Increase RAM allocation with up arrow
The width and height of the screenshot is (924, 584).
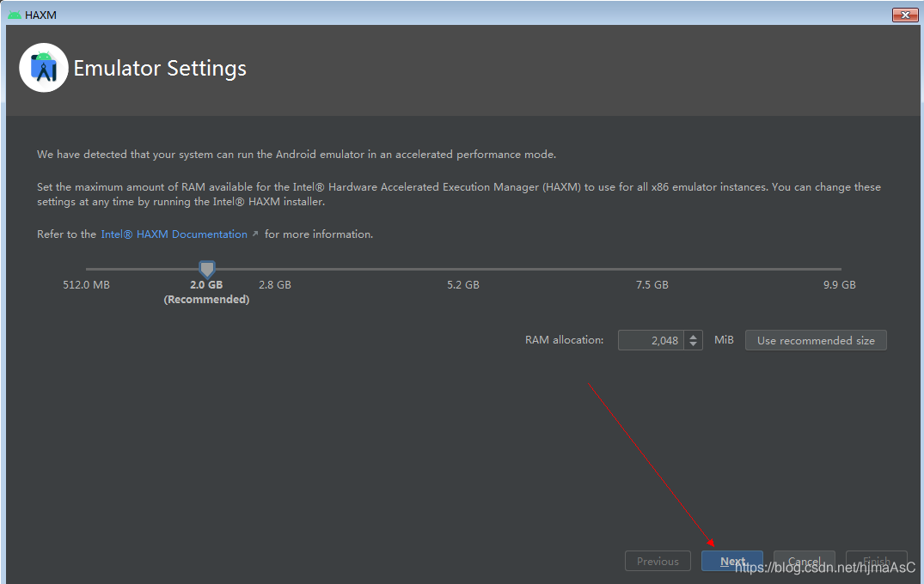point(693,336)
